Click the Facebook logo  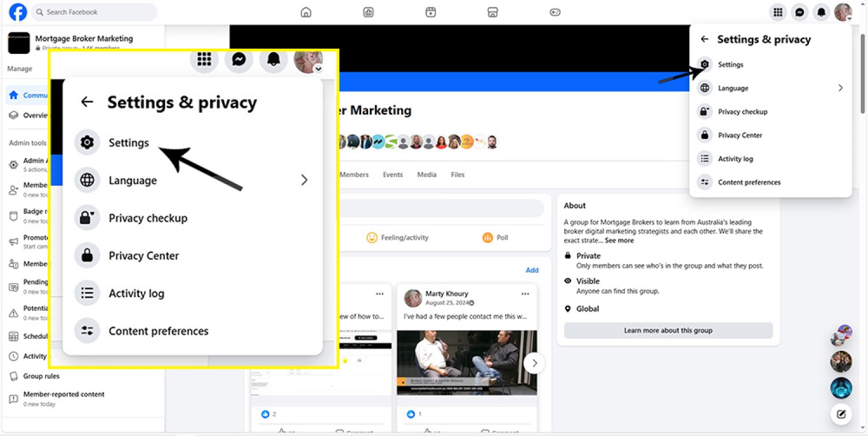tap(18, 12)
